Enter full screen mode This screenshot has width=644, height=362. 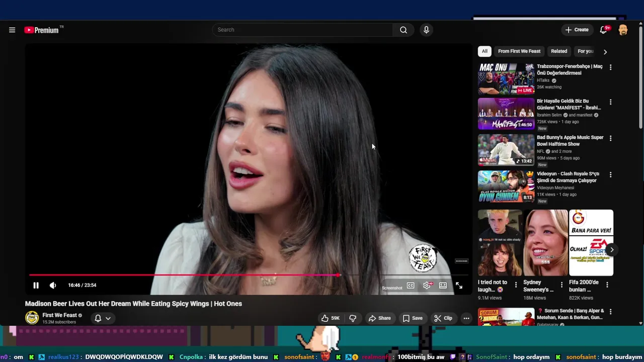pyautogui.click(x=459, y=285)
